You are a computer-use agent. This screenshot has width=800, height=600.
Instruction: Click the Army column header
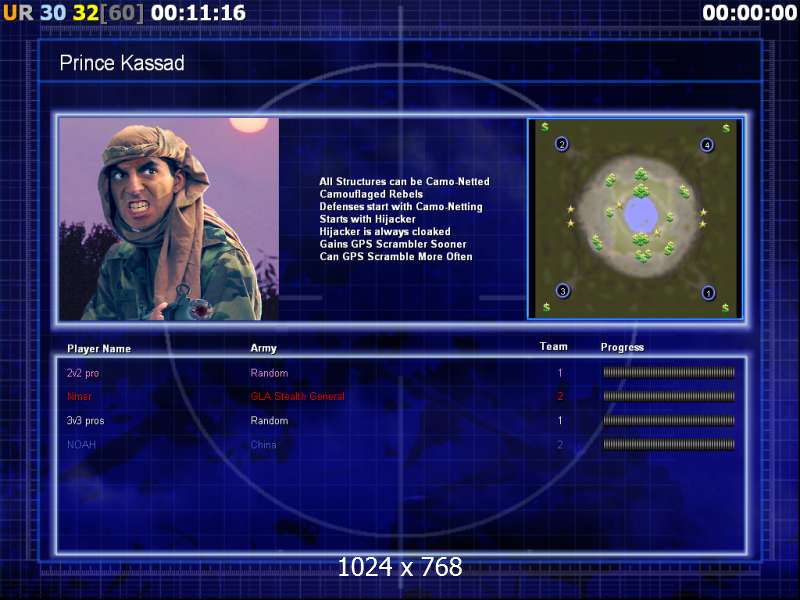click(263, 348)
